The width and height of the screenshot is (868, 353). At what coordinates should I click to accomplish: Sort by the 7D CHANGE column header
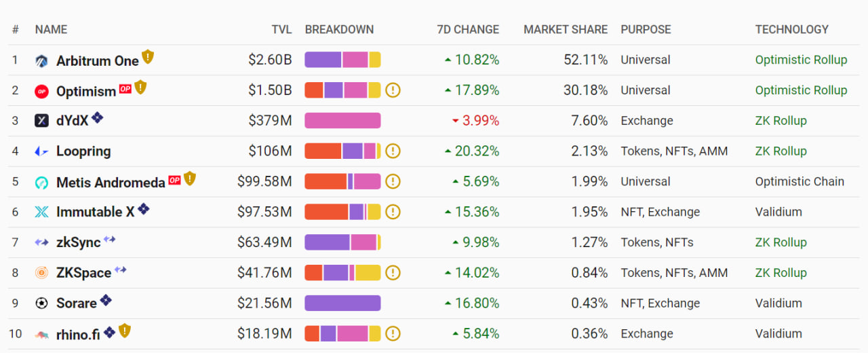[468, 29]
